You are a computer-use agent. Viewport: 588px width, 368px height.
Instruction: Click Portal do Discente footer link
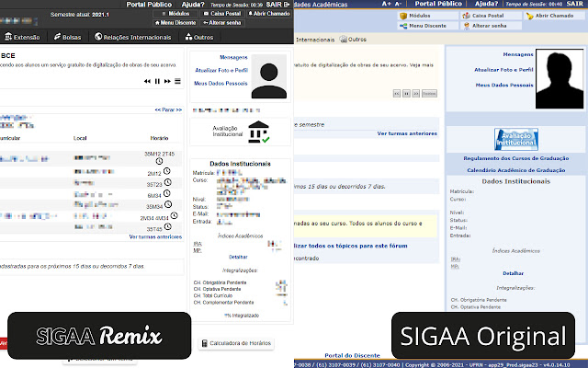click(x=352, y=355)
